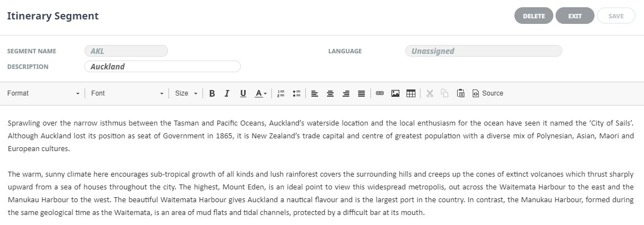Click the 'SEGMENT NAME' label

point(32,51)
